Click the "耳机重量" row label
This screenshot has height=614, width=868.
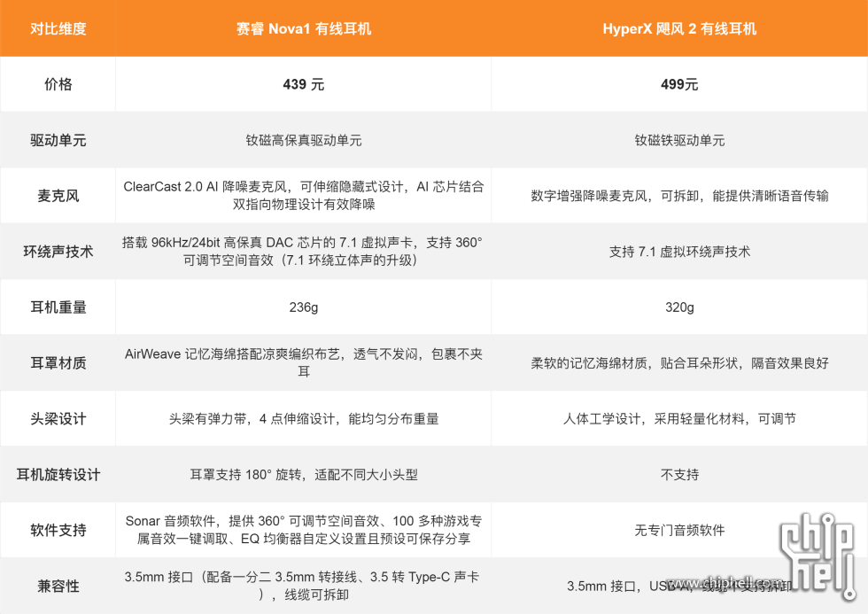pos(58,307)
